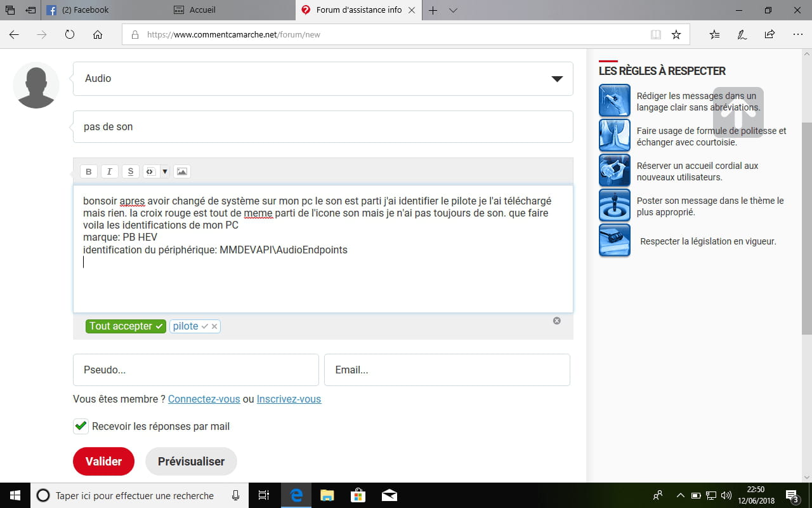Open the Audio category dropdown
Image resolution: width=812 pixels, height=508 pixels.
coord(556,78)
